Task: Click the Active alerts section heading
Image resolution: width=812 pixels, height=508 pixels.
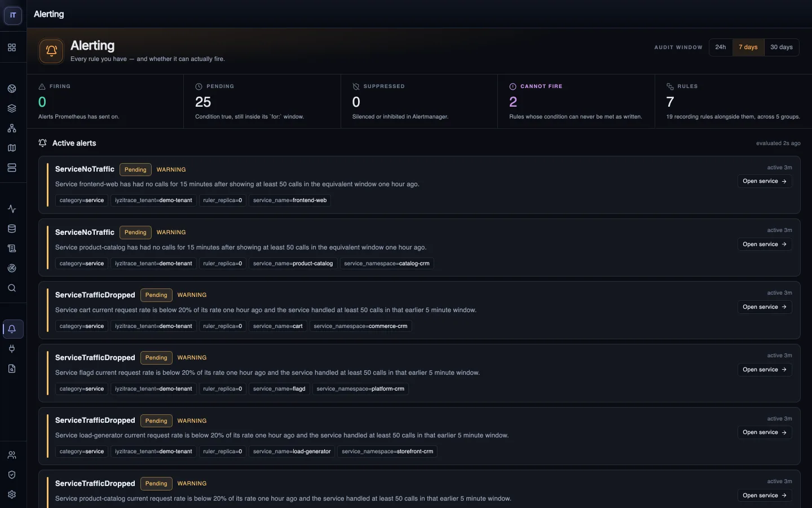Action: point(74,143)
